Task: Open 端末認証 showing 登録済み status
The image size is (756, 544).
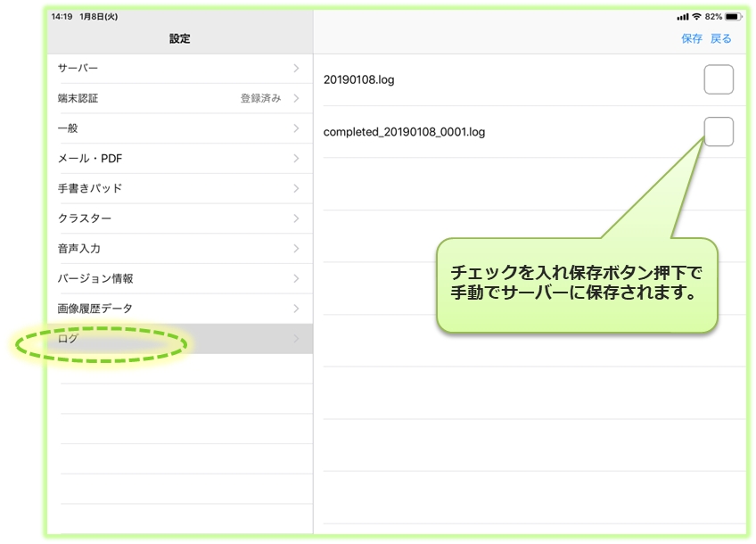Action: tap(178, 98)
